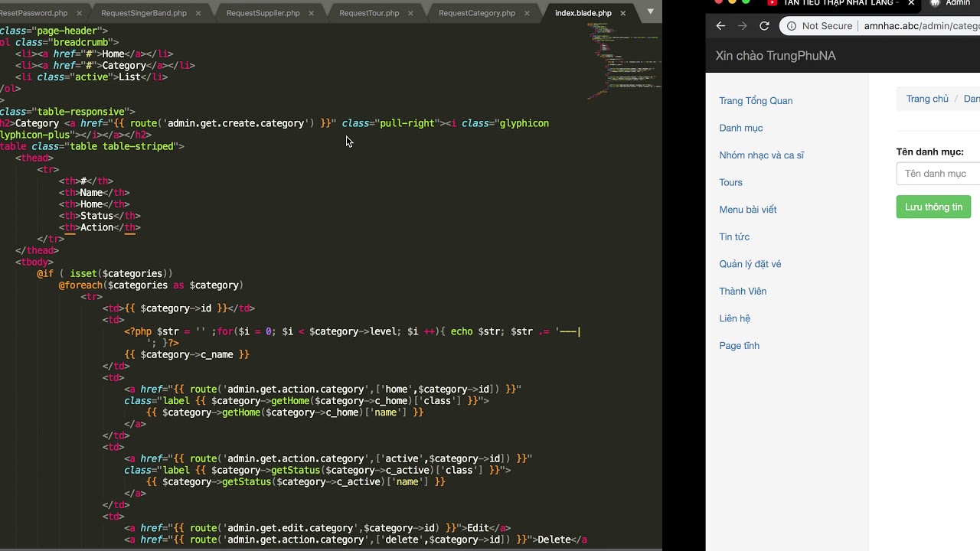Open Tin tức sidebar link

pyautogui.click(x=734, y=237)
